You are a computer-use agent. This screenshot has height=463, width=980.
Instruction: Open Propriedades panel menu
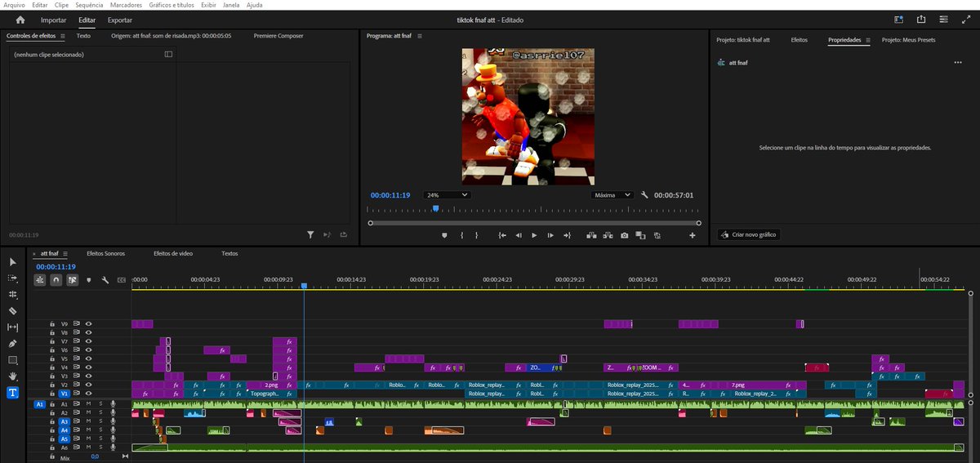click(868, 39)
